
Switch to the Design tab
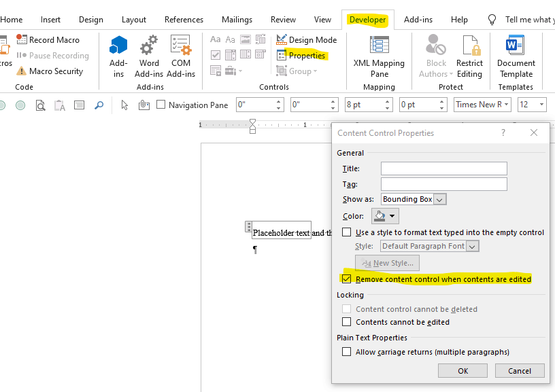point(91,20)
